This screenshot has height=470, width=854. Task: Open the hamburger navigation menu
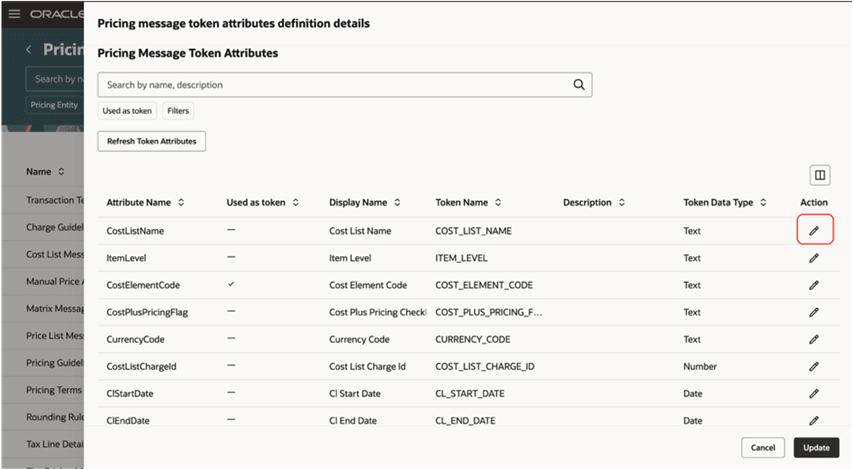14,14
